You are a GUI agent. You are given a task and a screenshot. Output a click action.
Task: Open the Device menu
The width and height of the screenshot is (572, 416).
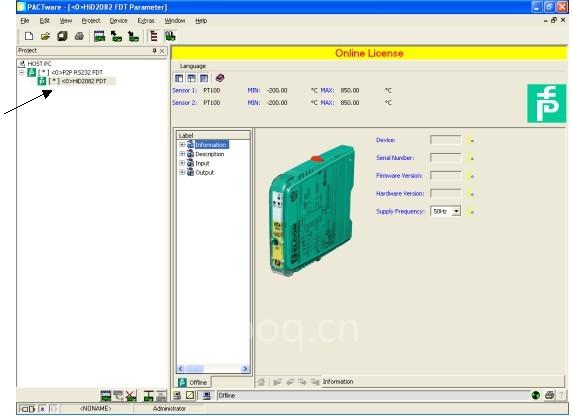pyautogui.click(x=119, y=21)
